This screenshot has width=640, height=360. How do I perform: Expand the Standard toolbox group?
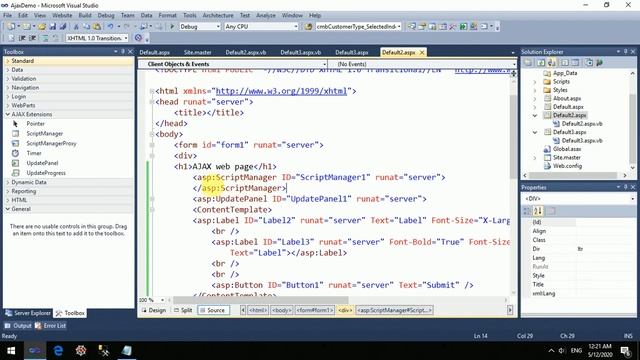[8, 61]
